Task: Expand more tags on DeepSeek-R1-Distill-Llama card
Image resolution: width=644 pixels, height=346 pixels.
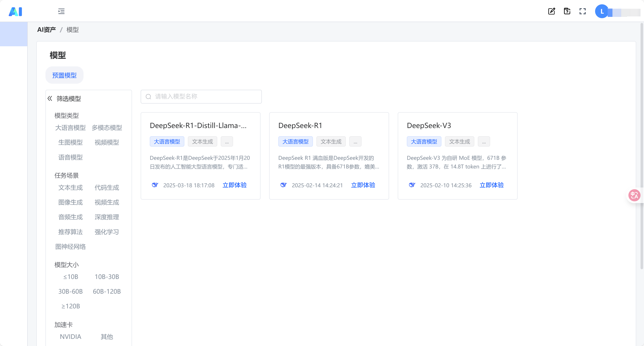Action: pyautogui.click(x=227, y=141)
